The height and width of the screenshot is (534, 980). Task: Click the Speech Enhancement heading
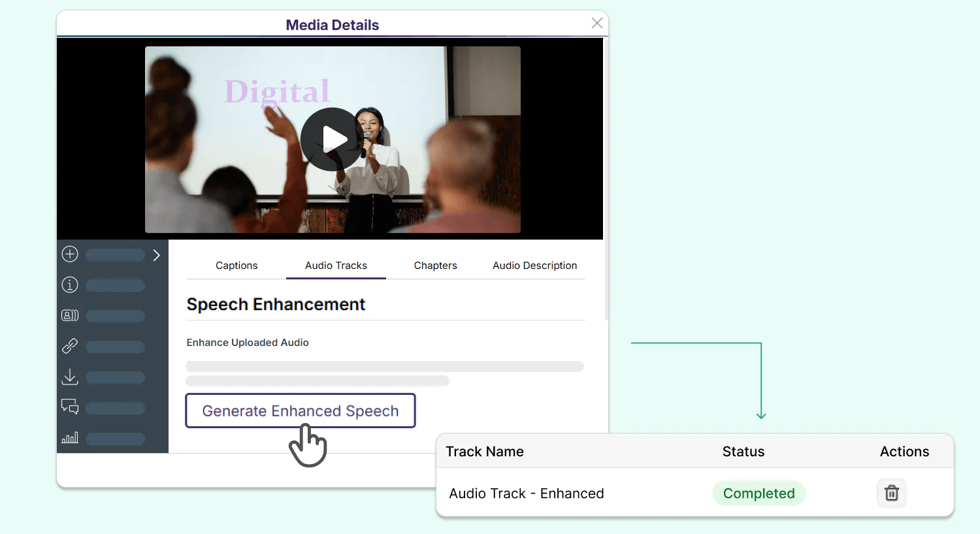click(276, 304)
